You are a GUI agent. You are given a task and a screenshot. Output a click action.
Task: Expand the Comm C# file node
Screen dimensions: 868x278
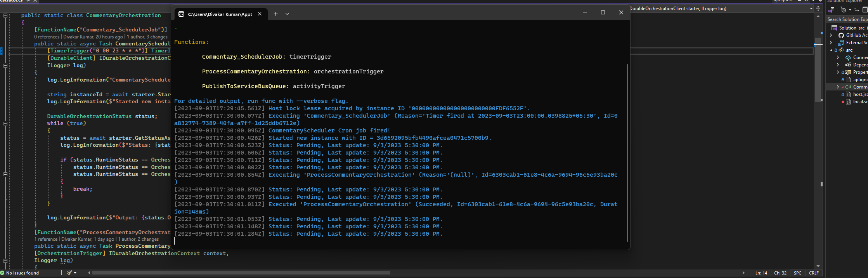coord(838,87)
